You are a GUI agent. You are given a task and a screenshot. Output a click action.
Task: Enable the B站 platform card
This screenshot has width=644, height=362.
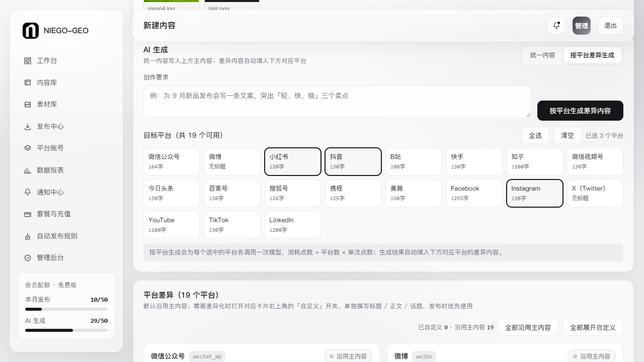(x=414, y=161)
